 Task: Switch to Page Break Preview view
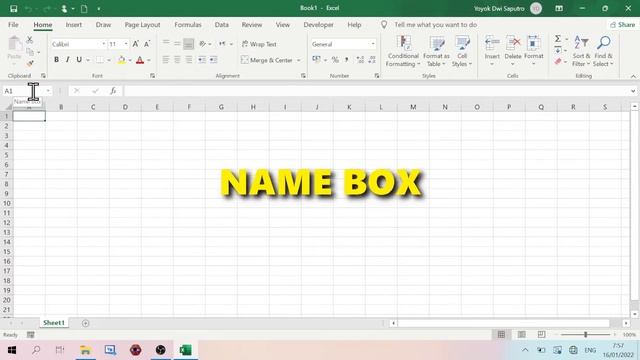pos(541,334)
